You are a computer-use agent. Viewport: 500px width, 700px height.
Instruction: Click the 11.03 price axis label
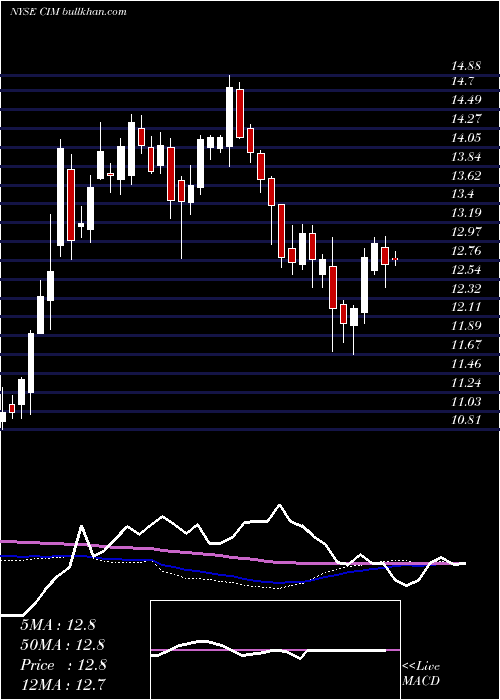(466, 401)
